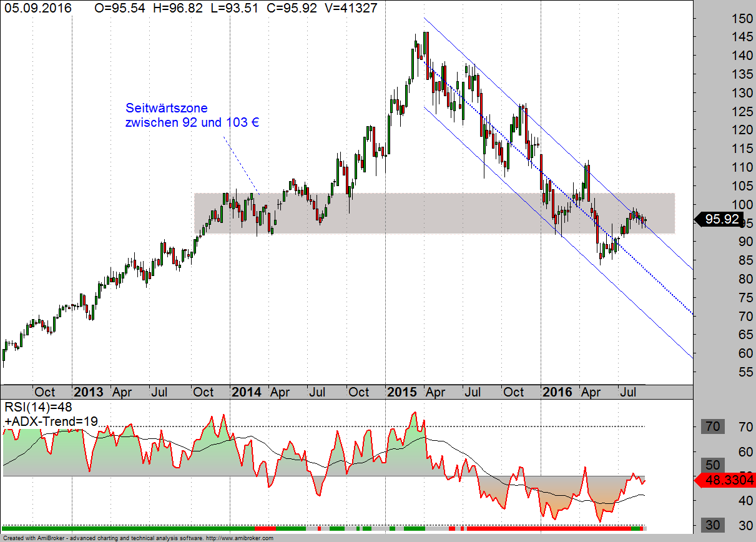The image size is (756, 542).
Task: Click the 2016 year label on time axis
Action: [x=557, y=392]
